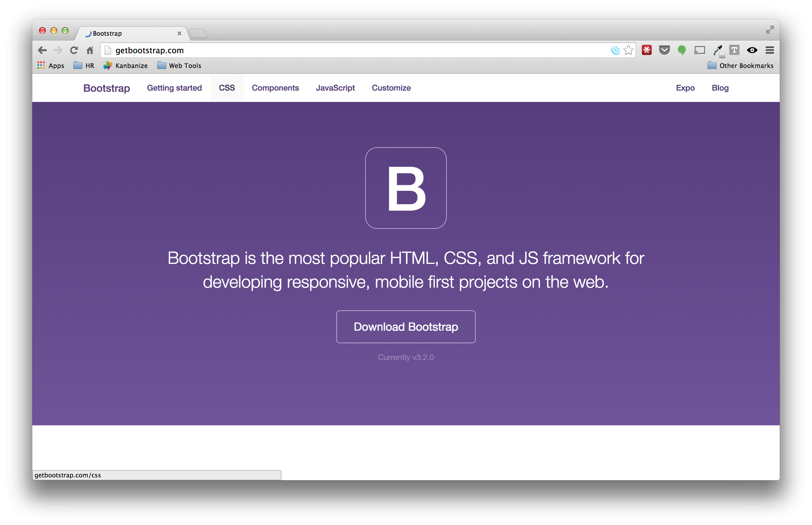Visit the Blog link
Image resolution: width=812 pixels, height=525 pixels.
pos(720,88)
